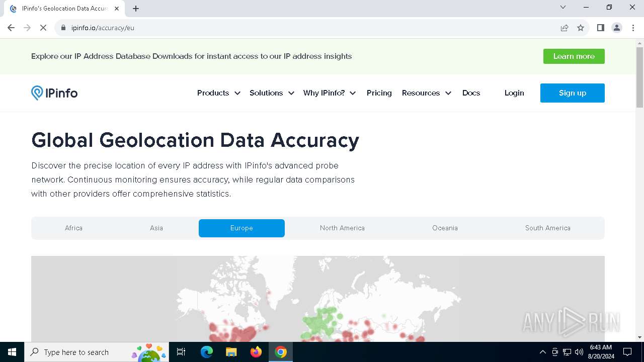644x362 pixels.
Task: Open the notifications center
Action: (627, 352)
